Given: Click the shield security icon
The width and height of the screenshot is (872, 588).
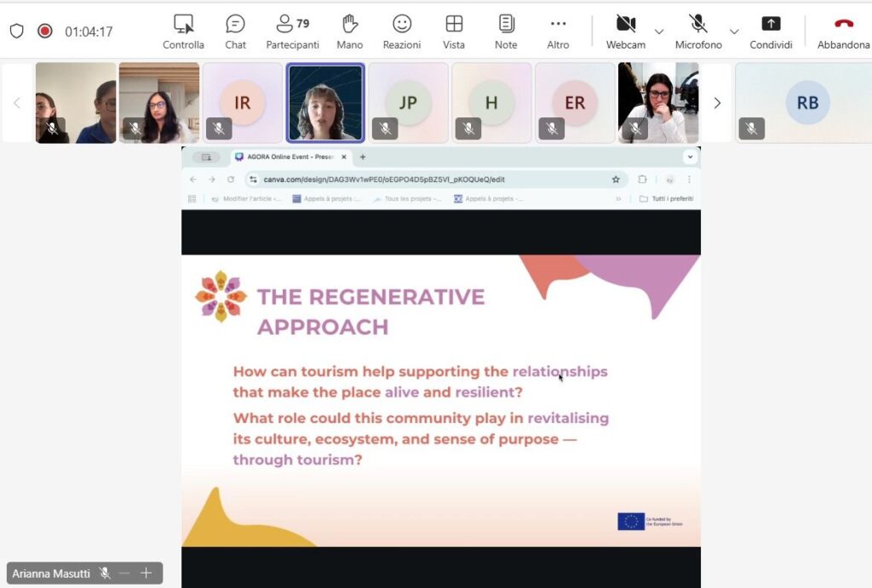Looking at the screenshot, I should tap(17, 31).
